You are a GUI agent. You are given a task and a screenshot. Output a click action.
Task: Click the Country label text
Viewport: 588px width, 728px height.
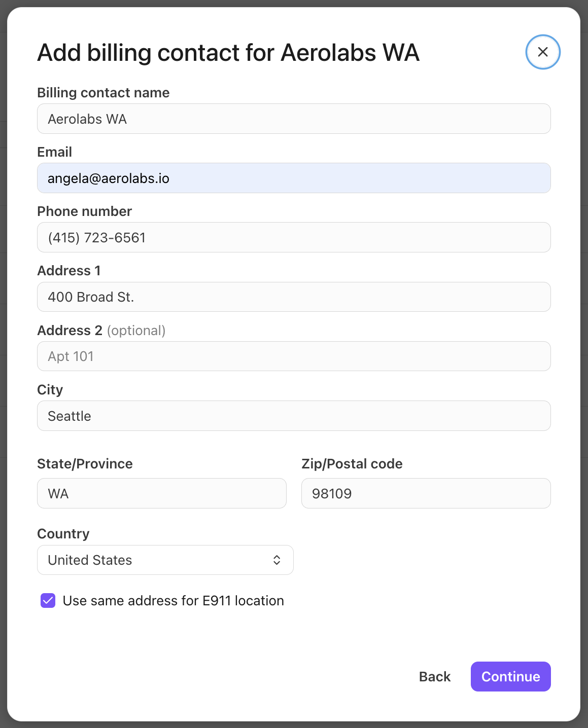tap(63, 534)
